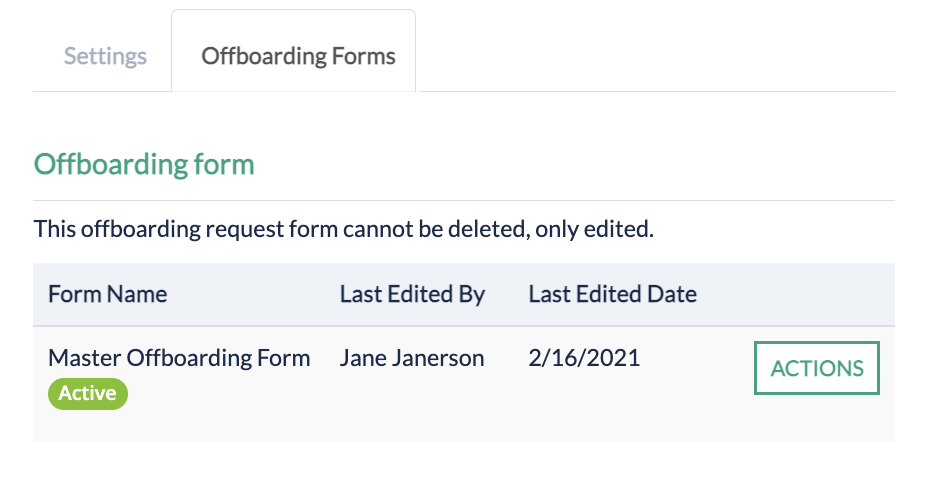Click the Form Name column header
This screenshot has height=496, width=940.
pyautogui.click(x=107, y=294)
